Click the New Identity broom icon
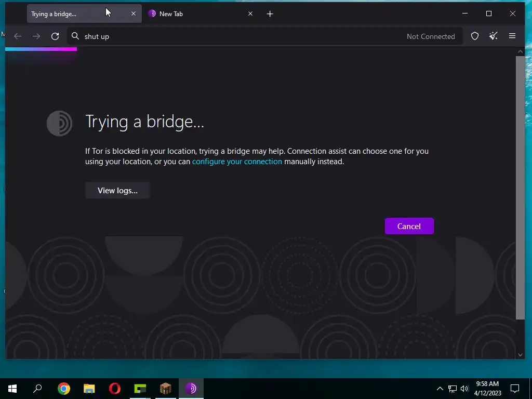 (494, 36)
